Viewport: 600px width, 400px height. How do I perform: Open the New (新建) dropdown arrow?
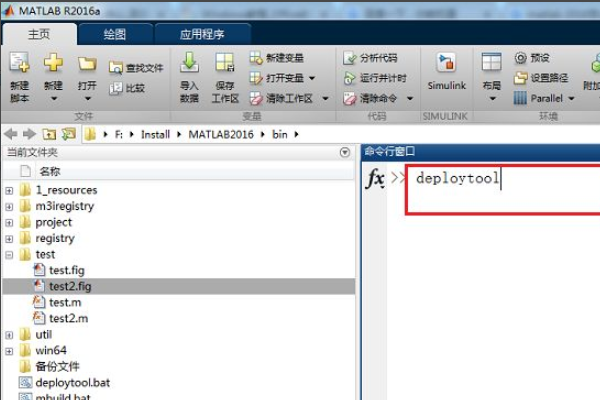click(x=54, y=98)
